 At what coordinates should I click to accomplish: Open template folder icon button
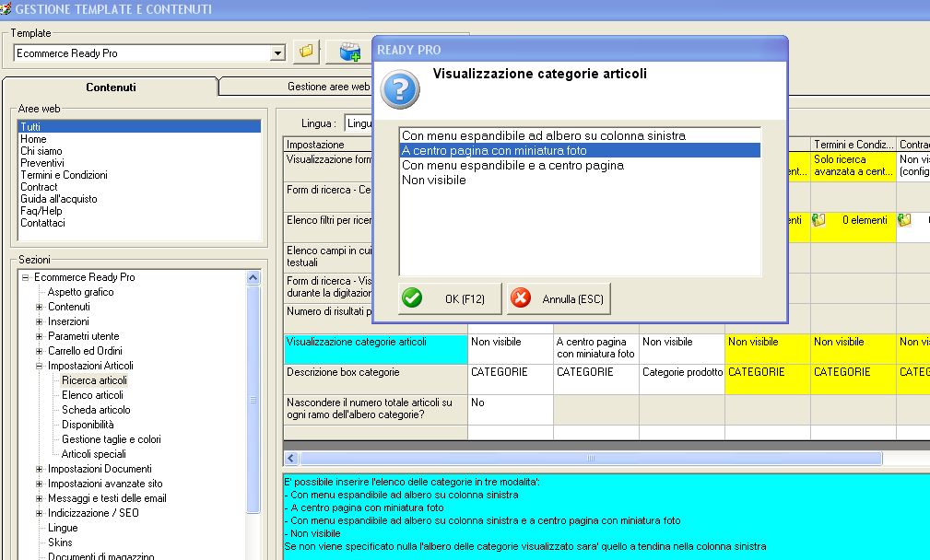[x=306, y=52]
